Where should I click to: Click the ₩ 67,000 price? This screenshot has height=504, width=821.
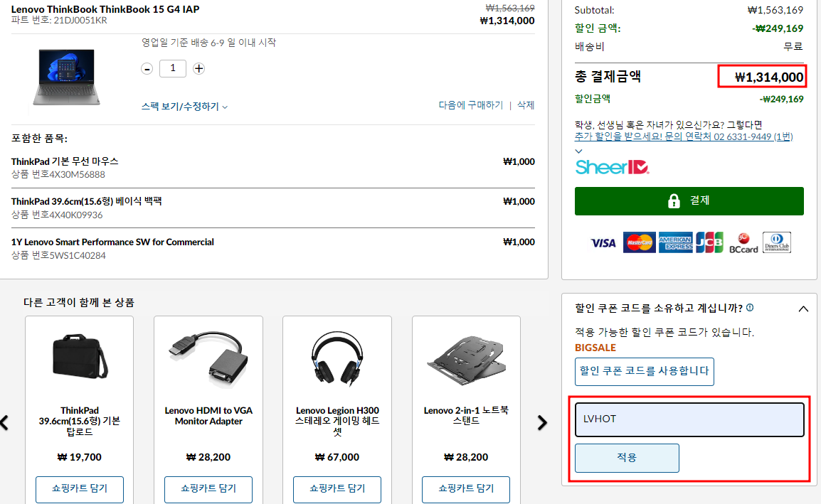tap(337, 457)
